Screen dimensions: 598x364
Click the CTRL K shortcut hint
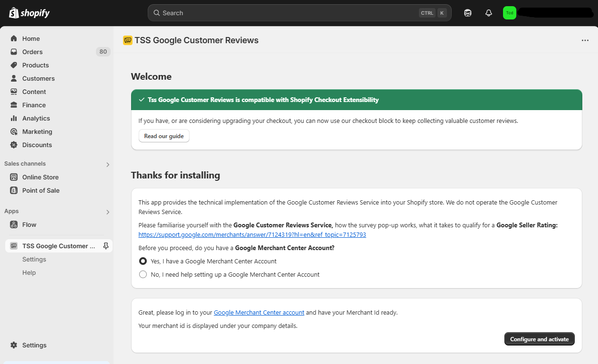click(x=433, y=13)
